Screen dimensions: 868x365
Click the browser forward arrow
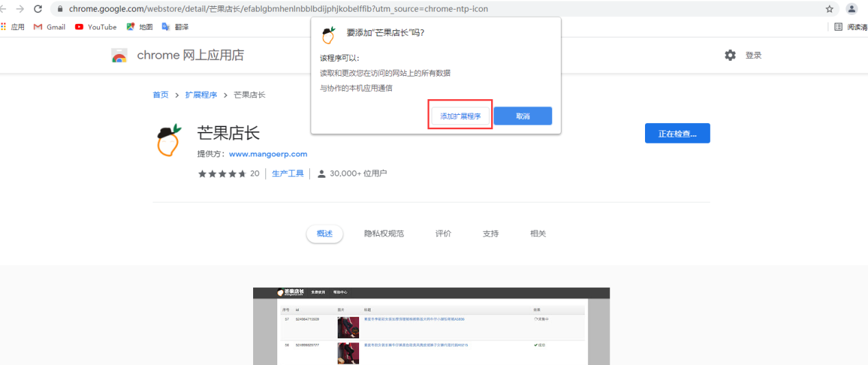pyautogui.click(x=20, y=9)
